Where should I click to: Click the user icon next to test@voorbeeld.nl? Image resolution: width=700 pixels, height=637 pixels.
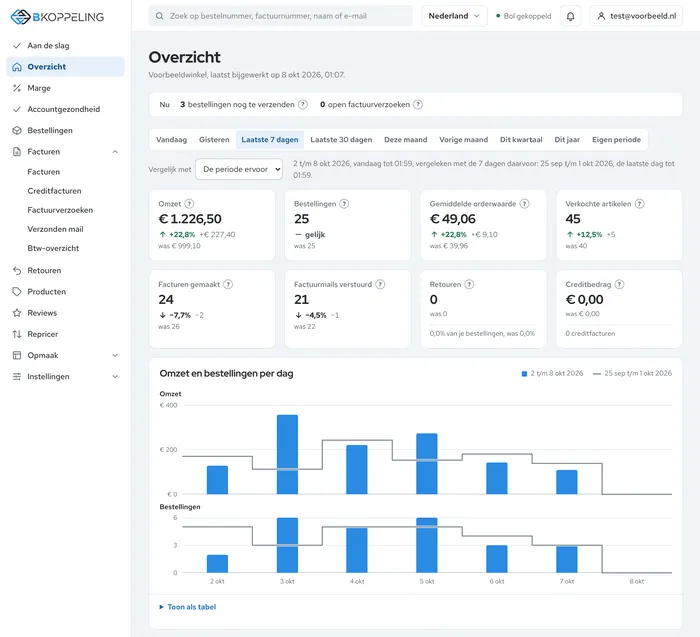[601, 16]
